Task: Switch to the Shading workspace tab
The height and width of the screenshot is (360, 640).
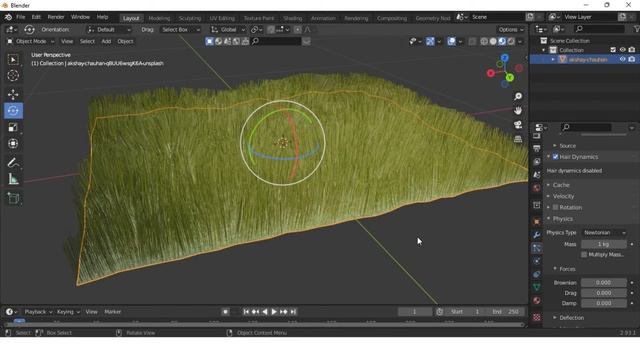Action: (x=293, y=18)
